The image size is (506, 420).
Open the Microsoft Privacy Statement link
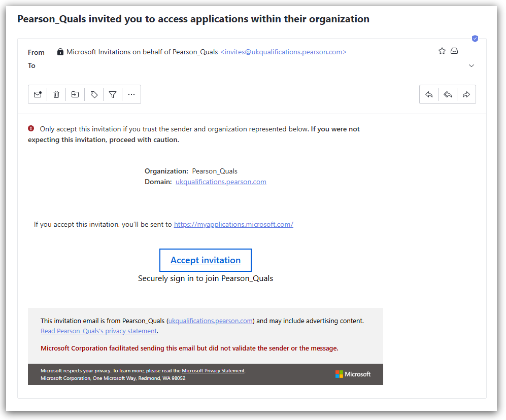213,371
